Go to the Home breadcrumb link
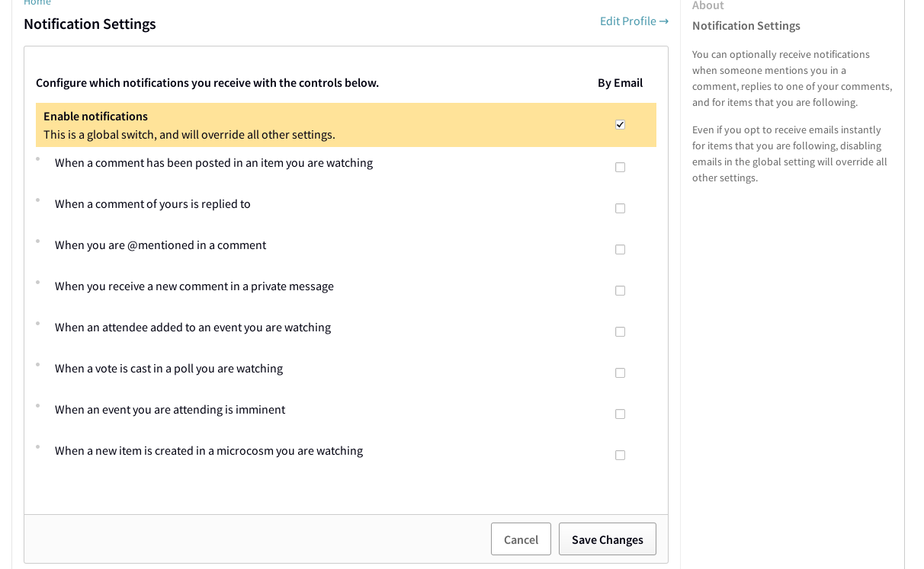This screenshot has height=569, width=924. pos(37,3)
